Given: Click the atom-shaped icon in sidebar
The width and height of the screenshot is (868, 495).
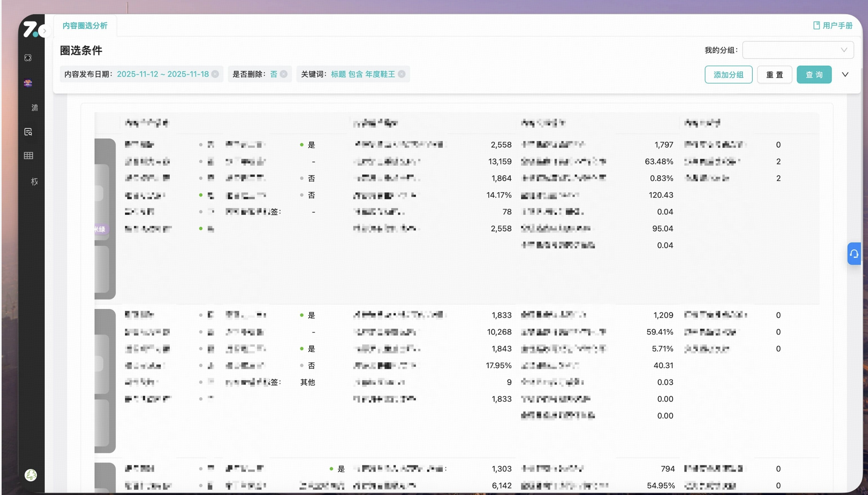Looking at the screenshot, I should [28, 58].
